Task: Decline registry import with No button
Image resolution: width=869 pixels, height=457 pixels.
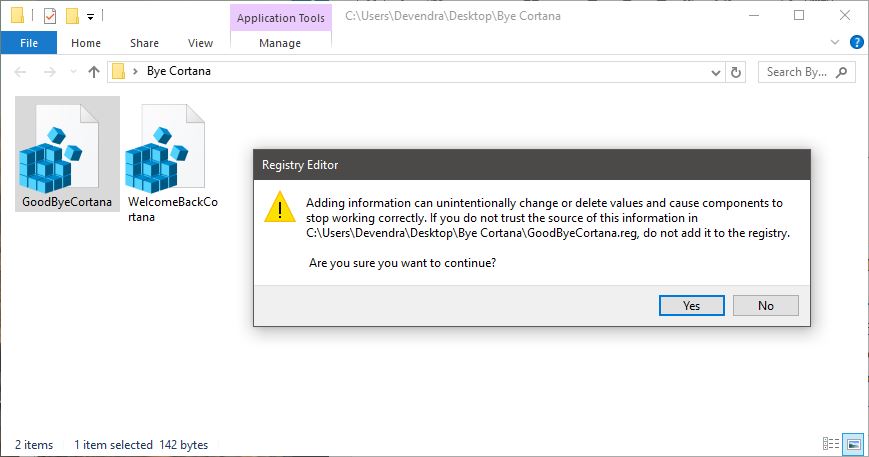Action: [x=765, y=305]
